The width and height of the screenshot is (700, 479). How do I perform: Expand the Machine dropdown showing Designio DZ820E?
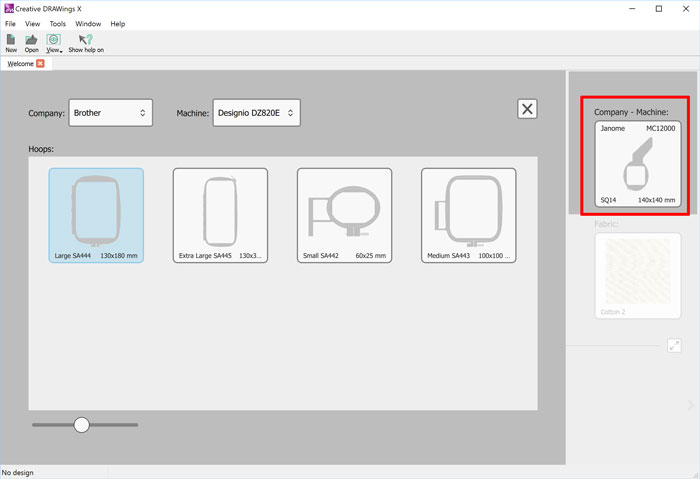pyautogui.click(x=256, y=113)
